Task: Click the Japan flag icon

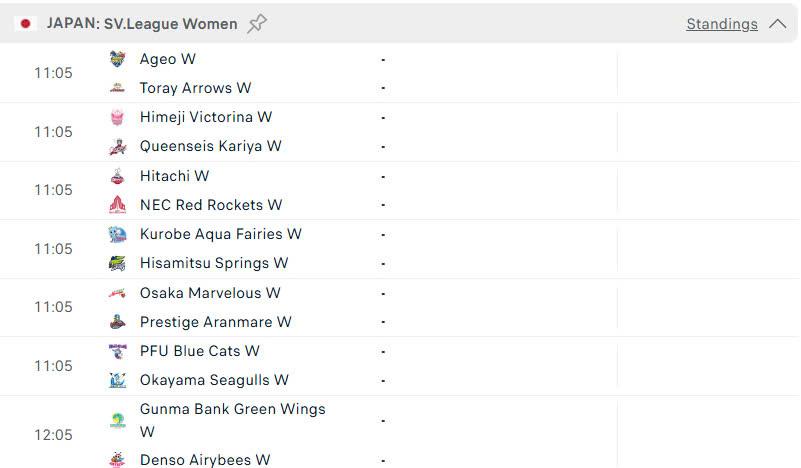Action: tap(25, 24)
